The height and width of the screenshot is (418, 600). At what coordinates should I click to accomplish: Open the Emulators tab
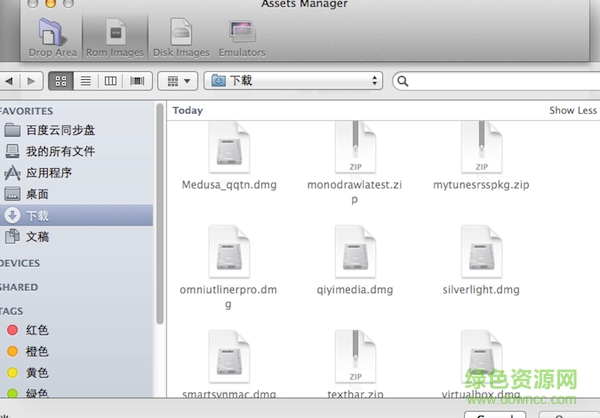(x=242, y=38)
